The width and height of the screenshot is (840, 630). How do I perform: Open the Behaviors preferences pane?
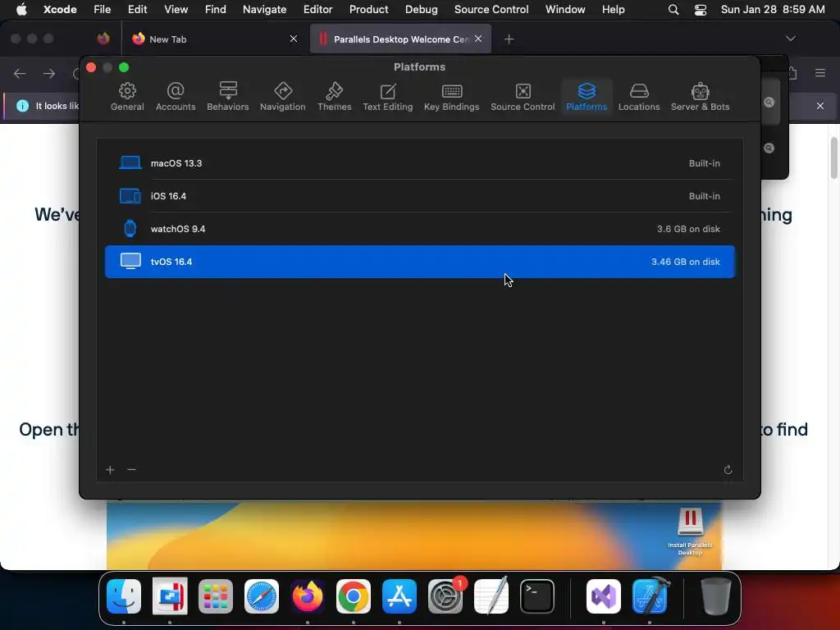228,97
